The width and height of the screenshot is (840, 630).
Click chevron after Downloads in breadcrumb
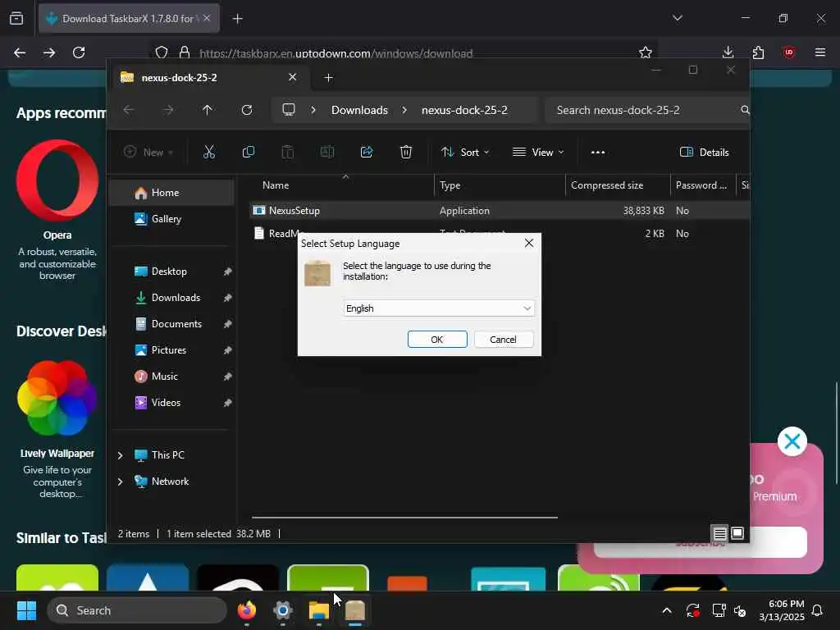click(404, 110)
